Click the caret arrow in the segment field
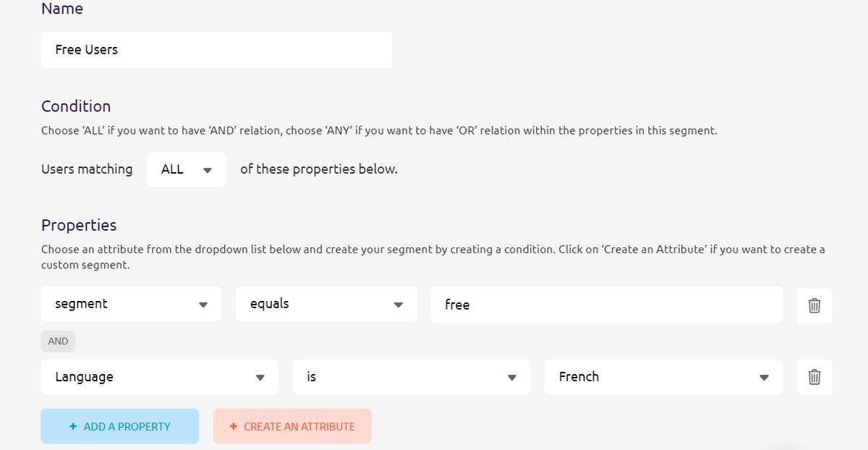This screenshot has width=868, height=450. 203,305
